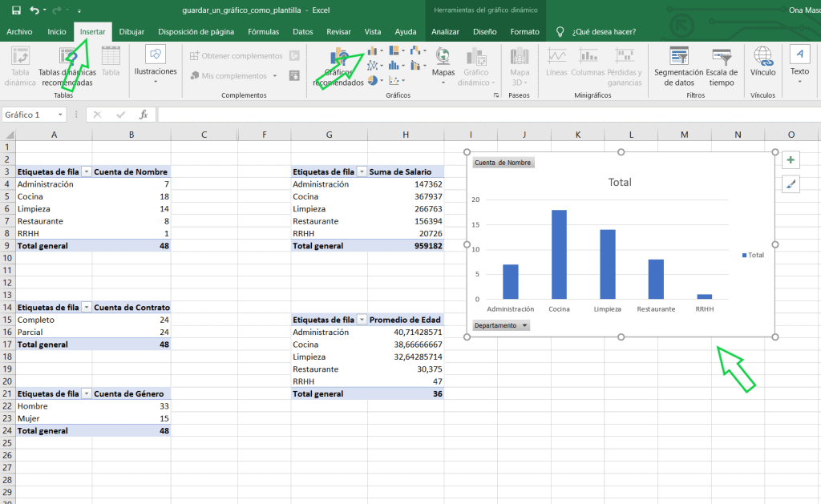Viewport: 821px width, 504px height.
Task: Open the filter dropdown beside Cuenta de Género
Action: [87, 393]
